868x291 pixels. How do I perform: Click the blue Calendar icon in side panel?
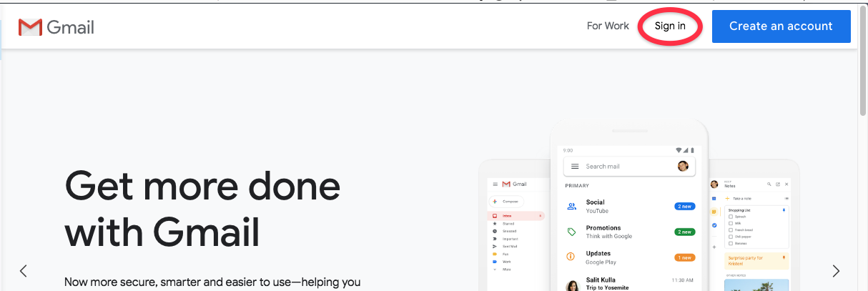coord(714,199)
